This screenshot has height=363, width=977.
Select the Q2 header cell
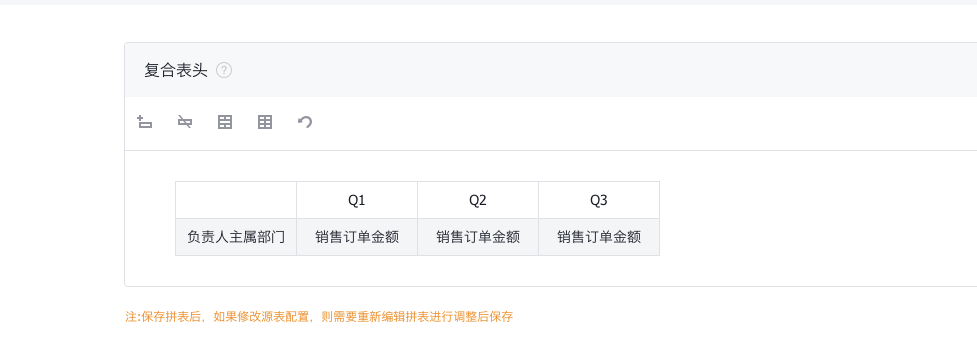pos(478,200)
